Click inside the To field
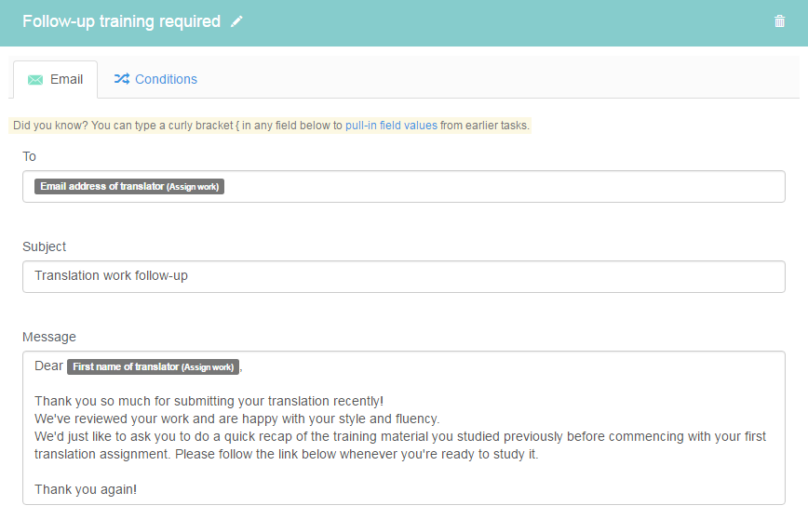This screenshot has height=532, width=808. click(404, 186)
